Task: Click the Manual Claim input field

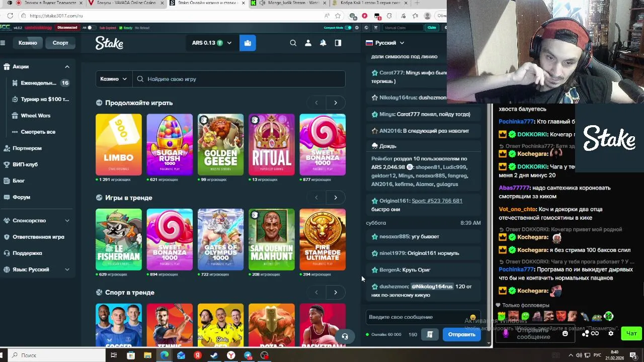Action: pos(403,28)
